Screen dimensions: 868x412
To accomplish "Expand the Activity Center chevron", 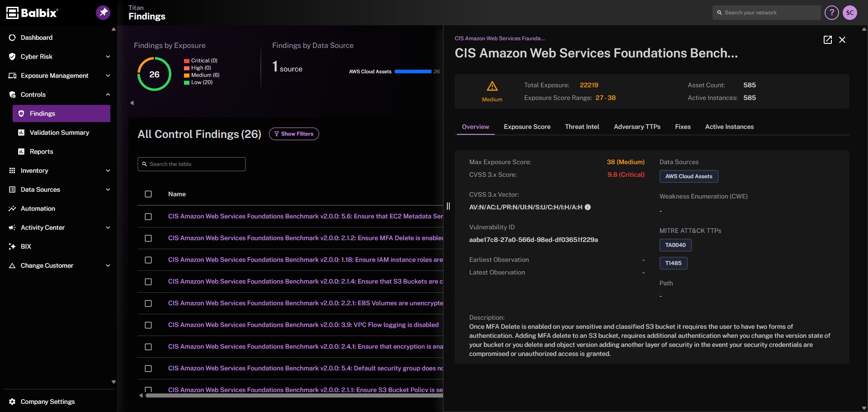I will tap(108, 227).
